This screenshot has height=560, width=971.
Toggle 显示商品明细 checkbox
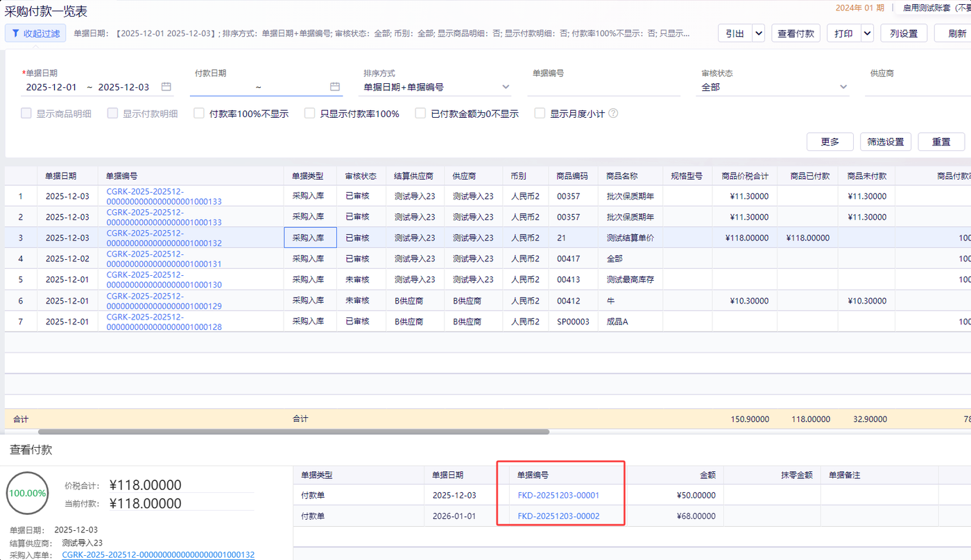coord(26,114)
